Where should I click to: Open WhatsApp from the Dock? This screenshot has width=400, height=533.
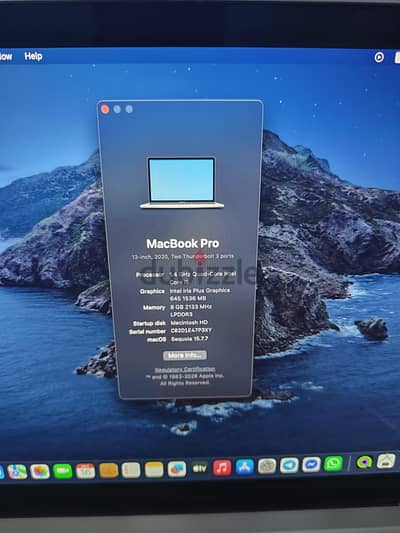(334, 464)
